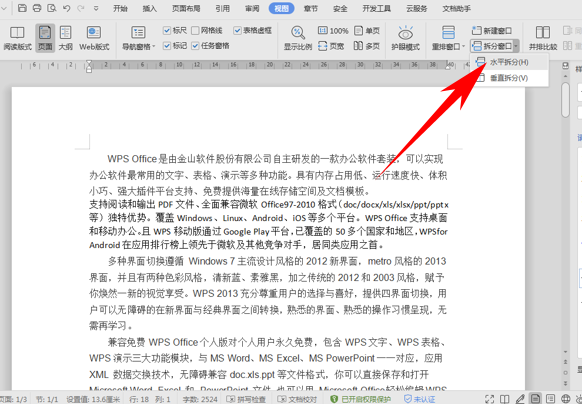
Task: Click the vertical scrollbar thumb
Action: (566, 100)
